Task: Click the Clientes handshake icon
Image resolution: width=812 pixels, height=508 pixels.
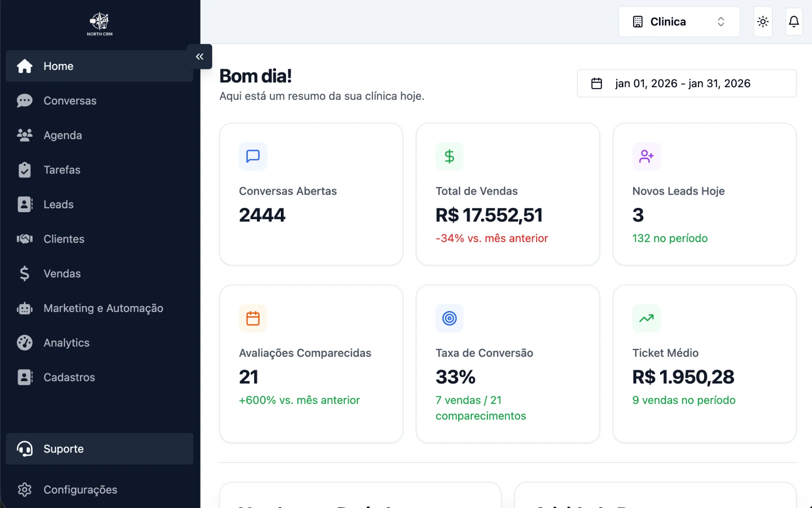Action: [x=25, y=239]
